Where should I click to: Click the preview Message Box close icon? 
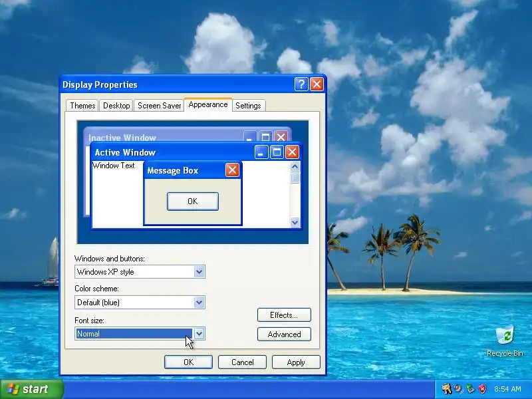tap(232, 170)
